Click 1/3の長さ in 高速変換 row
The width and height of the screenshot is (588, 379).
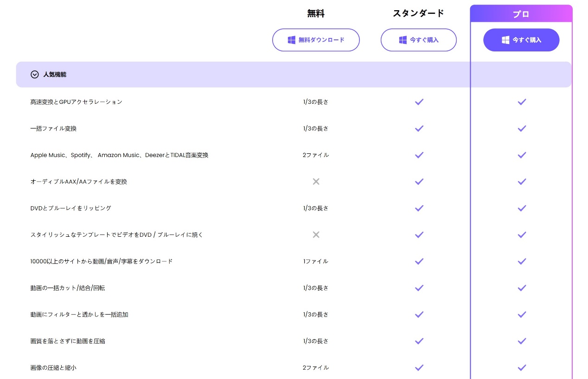(x=316, y=102)
